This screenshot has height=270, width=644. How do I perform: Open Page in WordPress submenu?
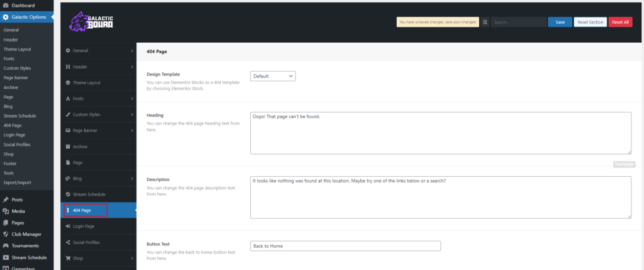coord(8,97)
